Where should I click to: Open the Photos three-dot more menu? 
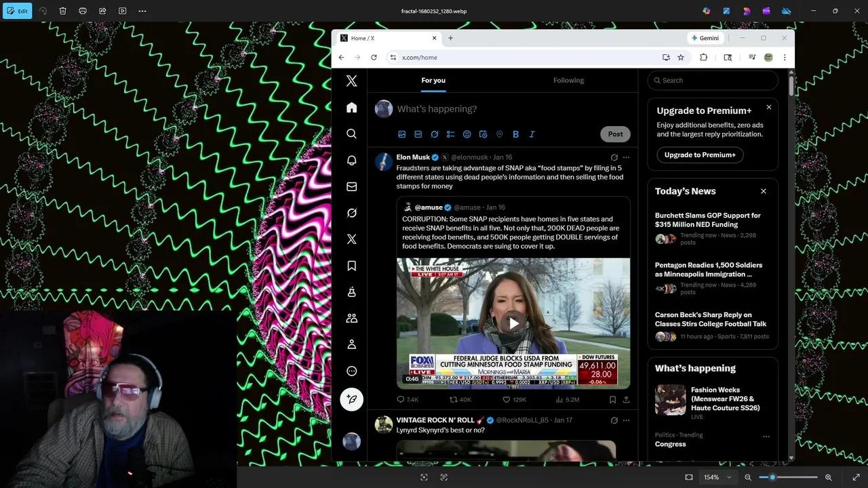coord(142,11)
